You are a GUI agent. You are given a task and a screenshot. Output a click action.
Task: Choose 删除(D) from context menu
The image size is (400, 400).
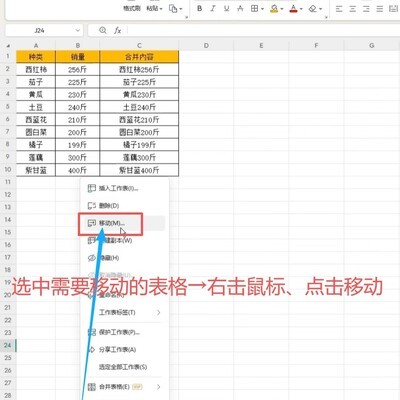123,206
